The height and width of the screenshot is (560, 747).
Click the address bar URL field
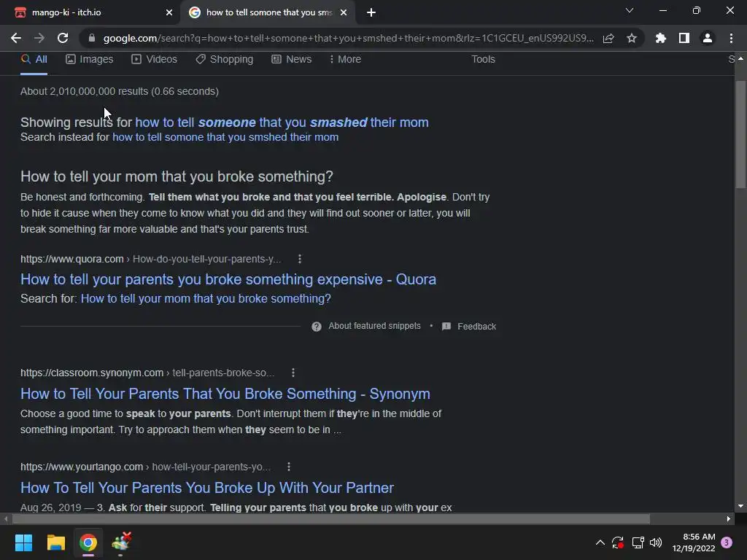click(x=348, y=38)
